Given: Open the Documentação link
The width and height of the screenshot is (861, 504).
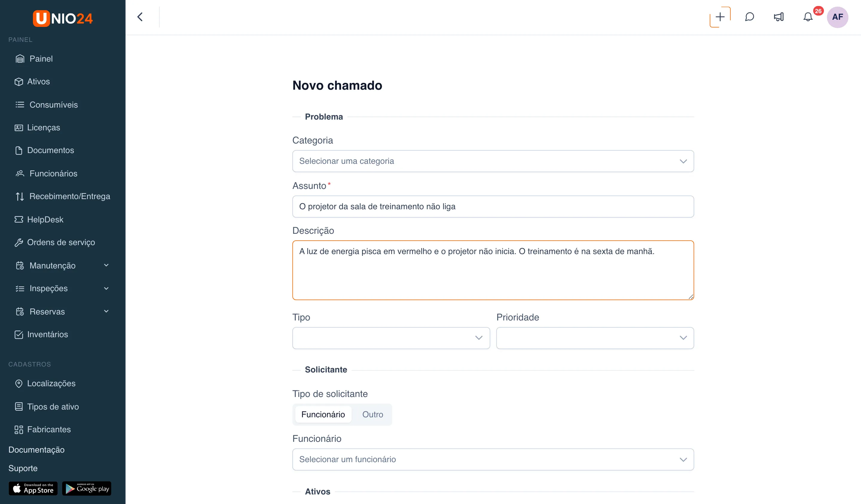Looking at the screenshot, I should pos(36,450).
